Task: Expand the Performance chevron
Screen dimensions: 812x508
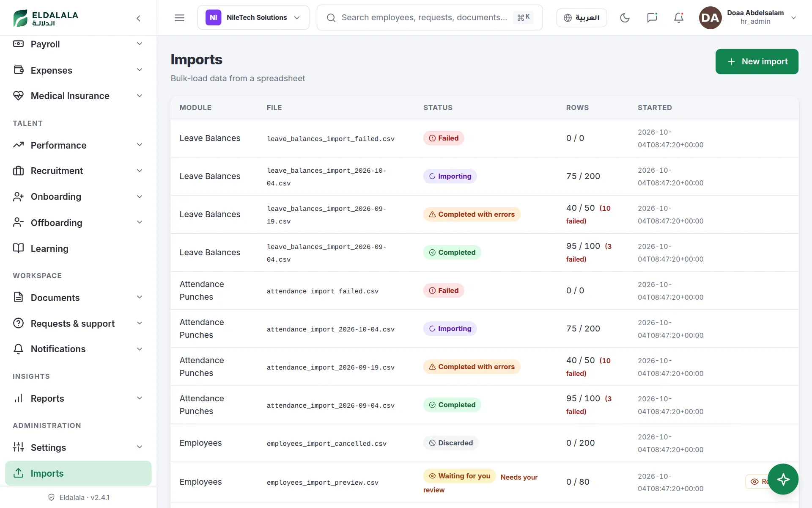Action: coord(140,145)
